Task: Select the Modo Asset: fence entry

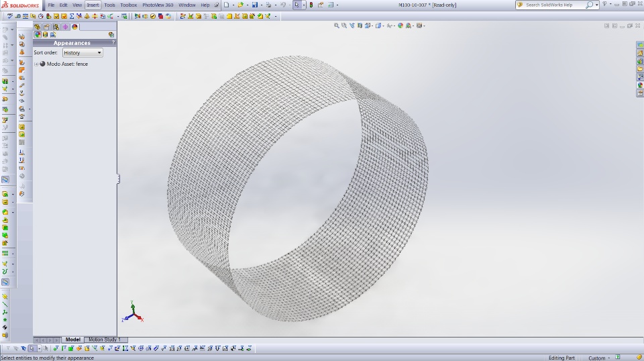Action: (67, 64)
